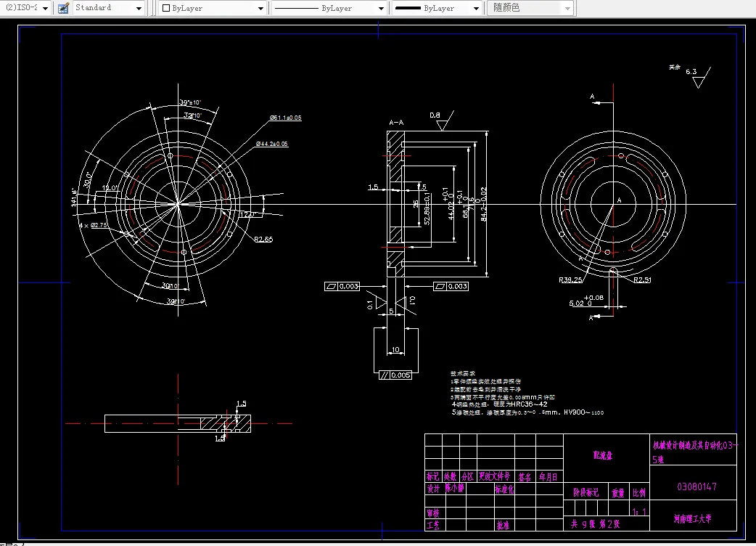The image size is (756, 546).
Task: Select the 批准 title block label
Action: (503, 525)
